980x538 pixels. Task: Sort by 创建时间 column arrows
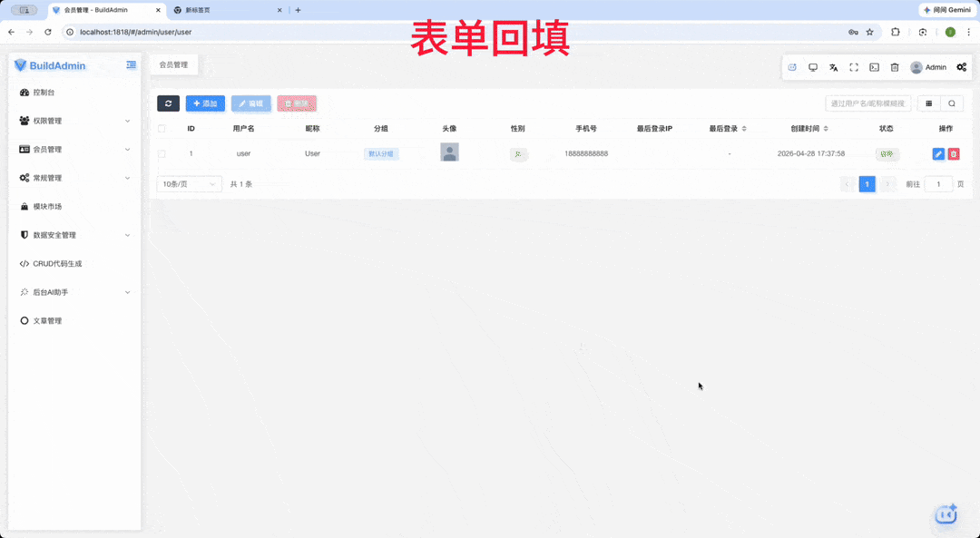click(x=826, y=129)
